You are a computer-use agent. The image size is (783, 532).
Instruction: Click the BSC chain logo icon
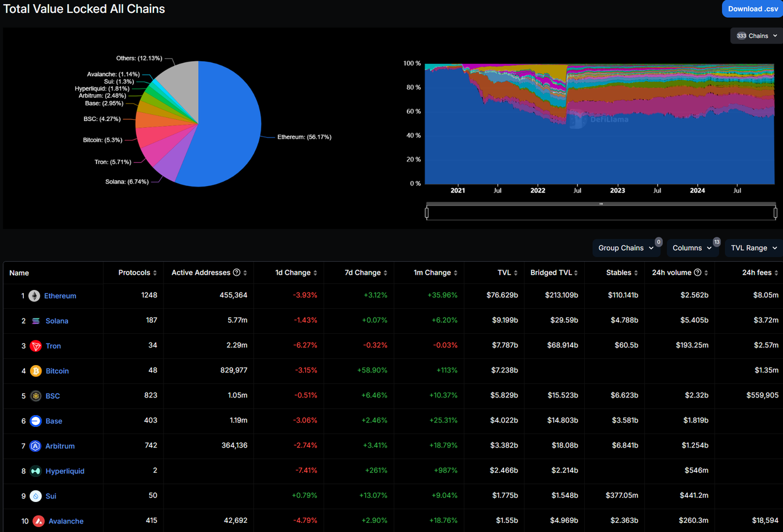click(35, 396)
